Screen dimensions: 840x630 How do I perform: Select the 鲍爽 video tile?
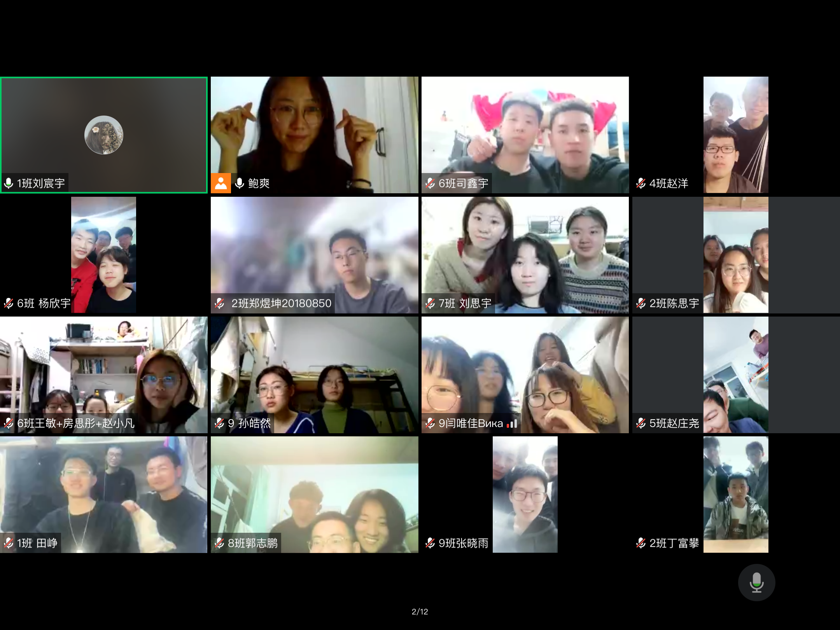click(315, 135)
